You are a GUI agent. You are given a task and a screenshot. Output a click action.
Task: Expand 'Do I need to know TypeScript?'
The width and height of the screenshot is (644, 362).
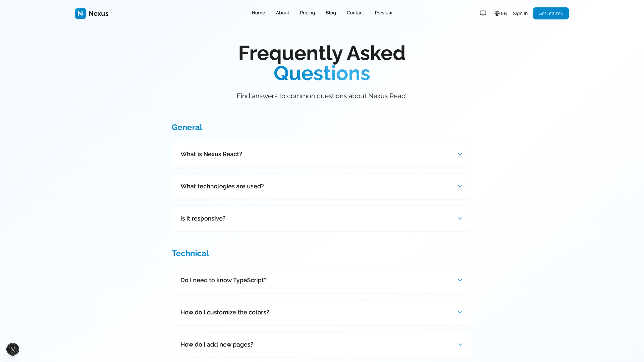pos(322,280)
